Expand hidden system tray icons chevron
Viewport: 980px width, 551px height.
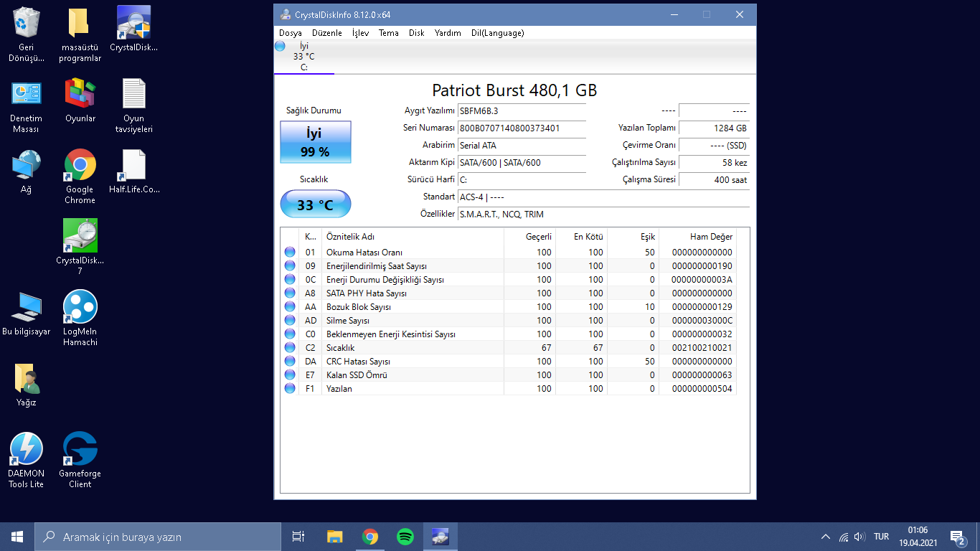click(826, 537)
